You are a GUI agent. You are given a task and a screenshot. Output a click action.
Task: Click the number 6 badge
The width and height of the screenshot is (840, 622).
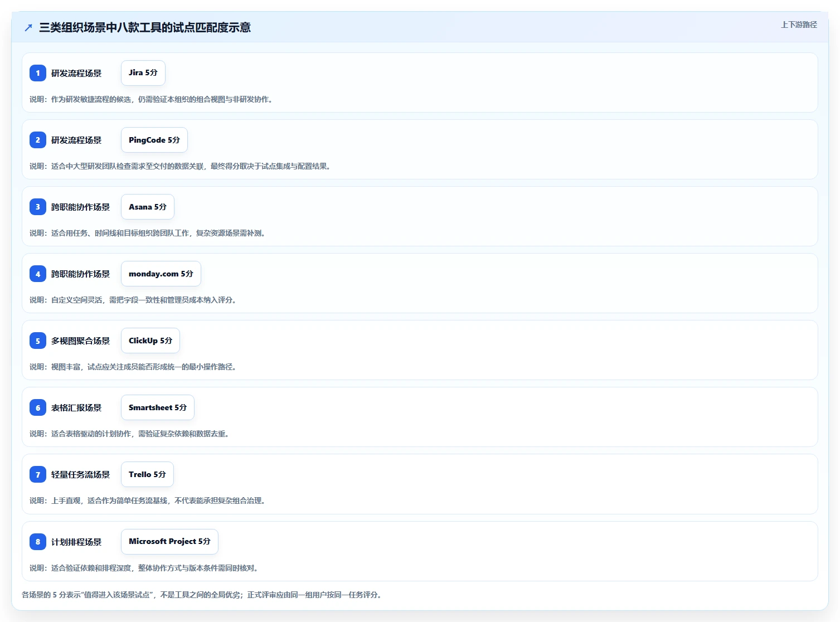click(x=38, y=407)
